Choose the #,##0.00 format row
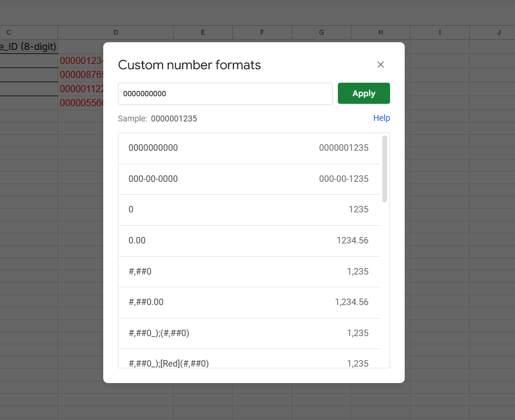Image resolution: width=515 pixels, height=420 pixels. (249, 302)
